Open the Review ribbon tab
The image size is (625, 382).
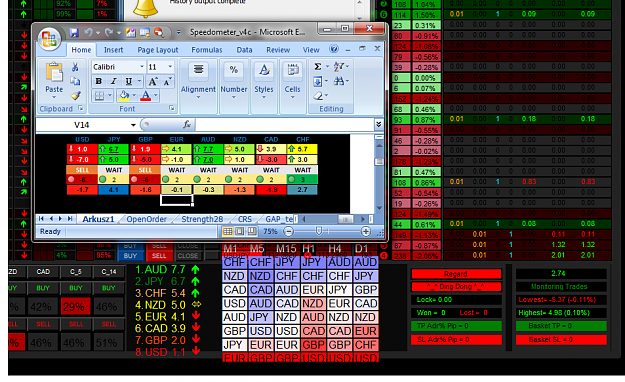pos(278,50)
